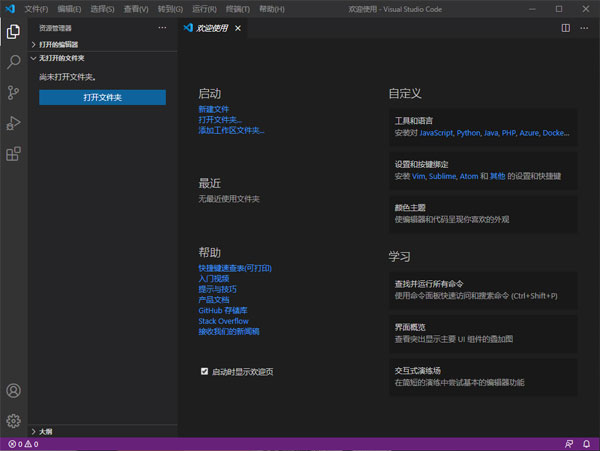This screenshot has width=600, height=451.
Task: Click errors and warnings status bar indicator
Action: pyautogui.click(x=22, y=444)
